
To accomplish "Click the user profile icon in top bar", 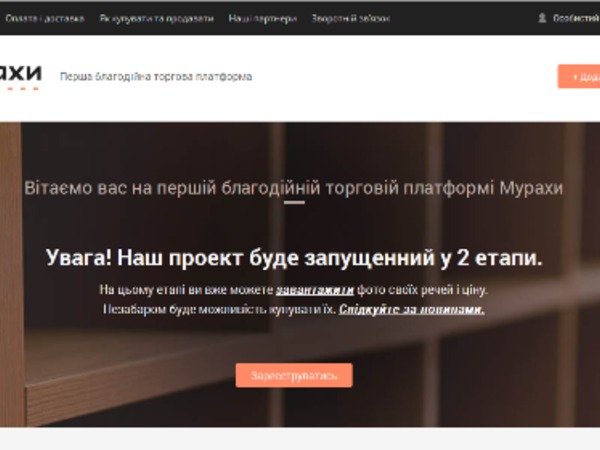I will click(x=543, y=18).
